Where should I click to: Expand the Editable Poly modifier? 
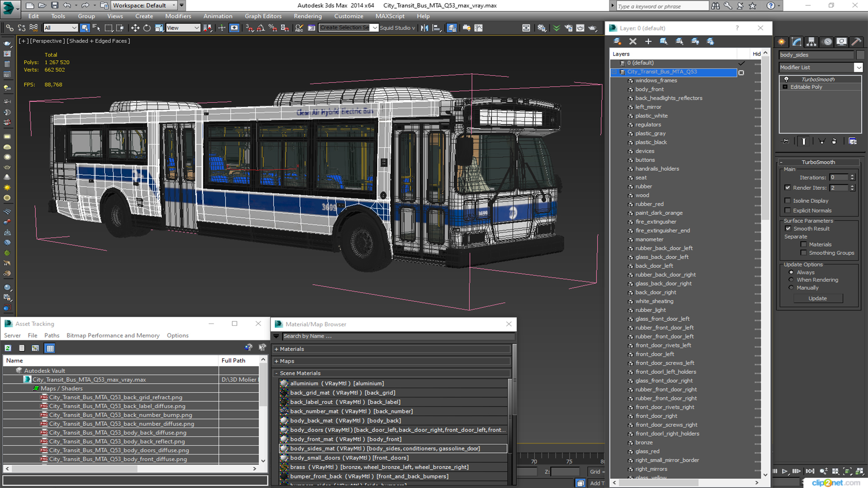pos(785,87)
